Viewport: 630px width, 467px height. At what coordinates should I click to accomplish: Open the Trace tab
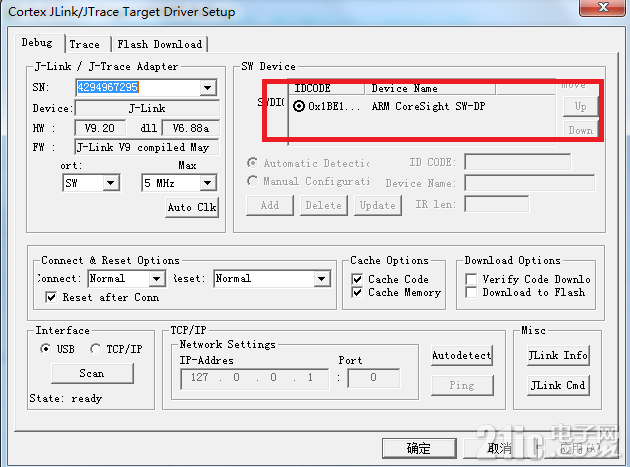[x=84, y=44]
